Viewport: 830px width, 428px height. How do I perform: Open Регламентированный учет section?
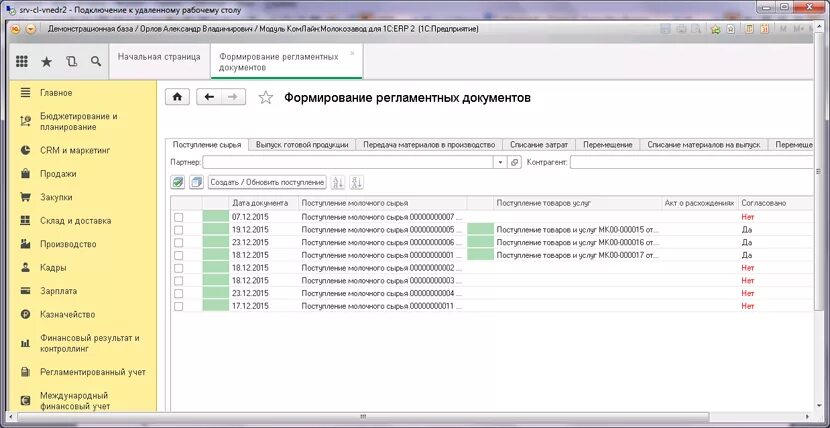pyautogui.click(x=93, y=372)
